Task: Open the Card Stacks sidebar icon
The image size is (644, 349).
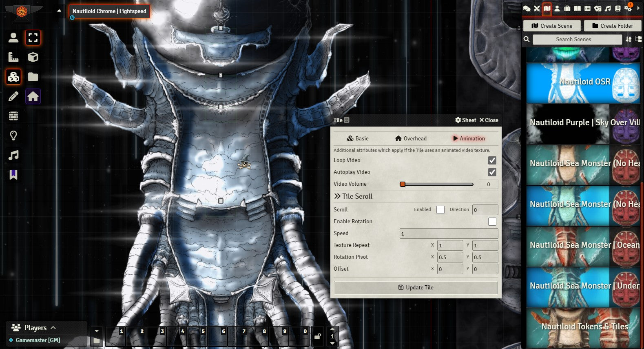Action: [x=597, y=9]
